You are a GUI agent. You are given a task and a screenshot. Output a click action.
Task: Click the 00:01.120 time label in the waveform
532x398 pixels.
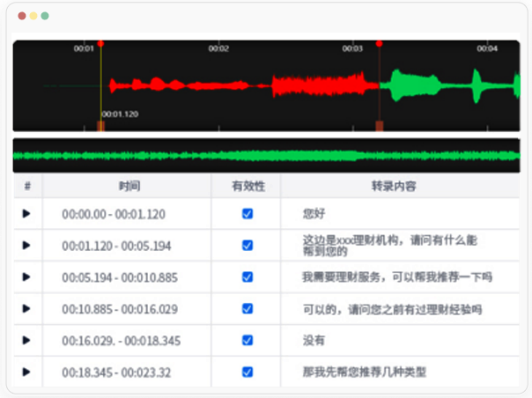coord(120,114)
